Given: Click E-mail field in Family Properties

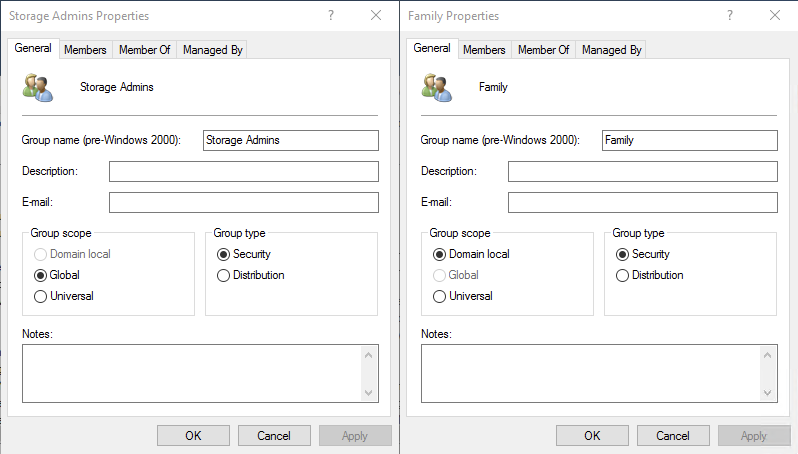Looking at the screenshot, I should coord(643,203).
